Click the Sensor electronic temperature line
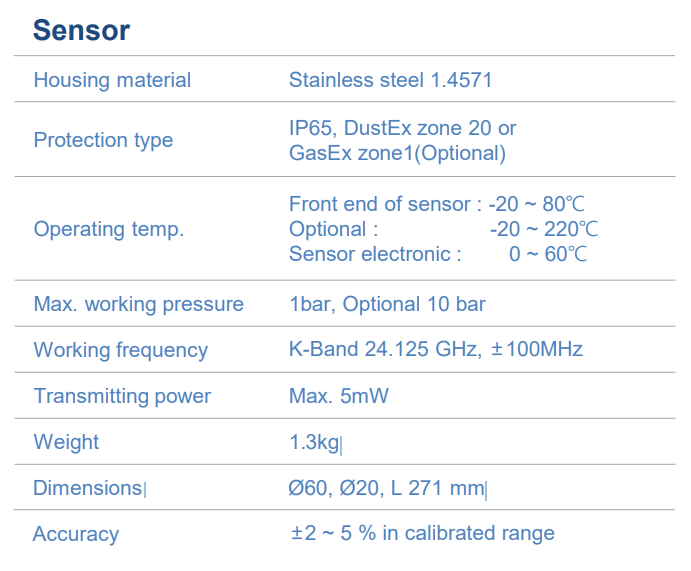This screenshot has width=691, height=571. click(x=438, y=254)
